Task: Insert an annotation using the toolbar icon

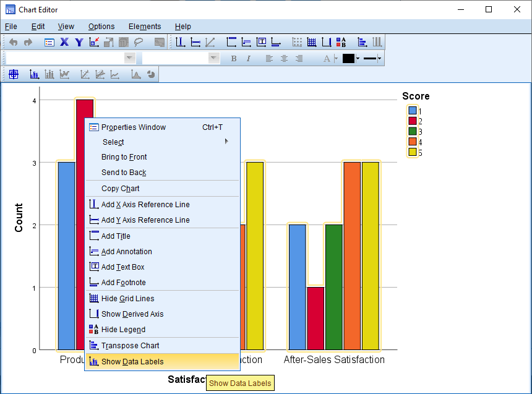Action: [x=246, y=42]
